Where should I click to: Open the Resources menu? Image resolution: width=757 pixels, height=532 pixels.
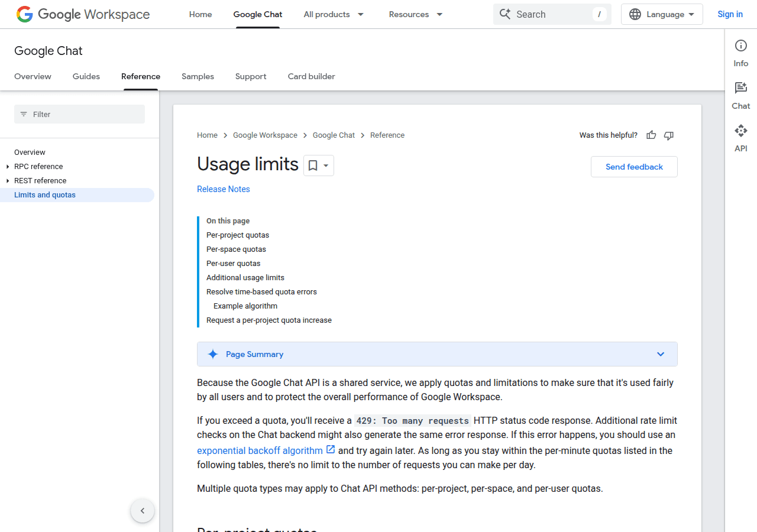(415, 14)
